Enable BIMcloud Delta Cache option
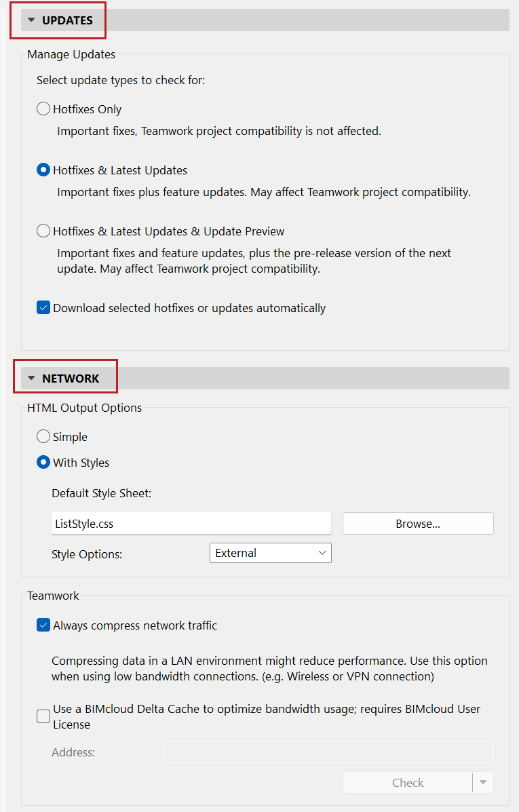Viewport: 519px width, 812px height. (x=43, y=716)
